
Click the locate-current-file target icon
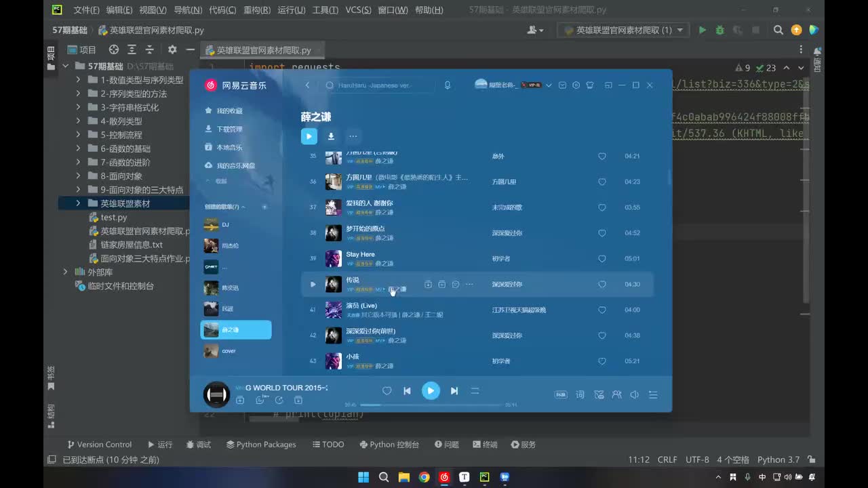coord(113,49)
